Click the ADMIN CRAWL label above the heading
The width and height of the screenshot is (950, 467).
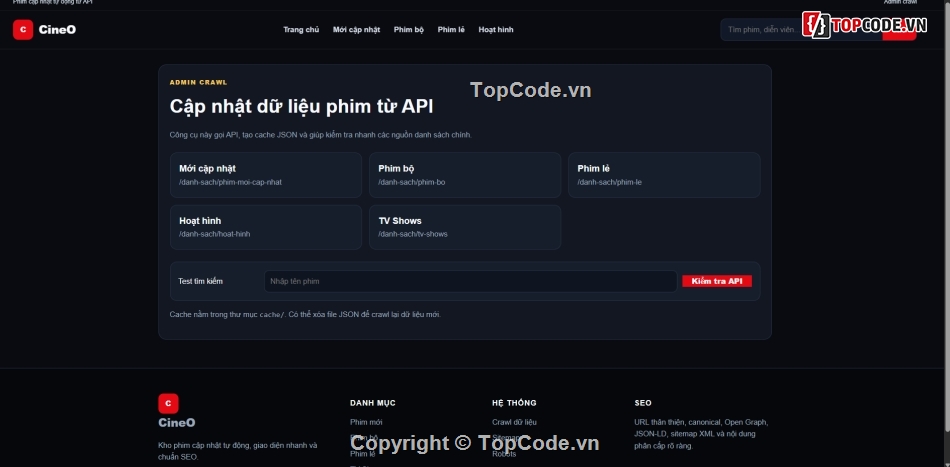coord(199,82)
